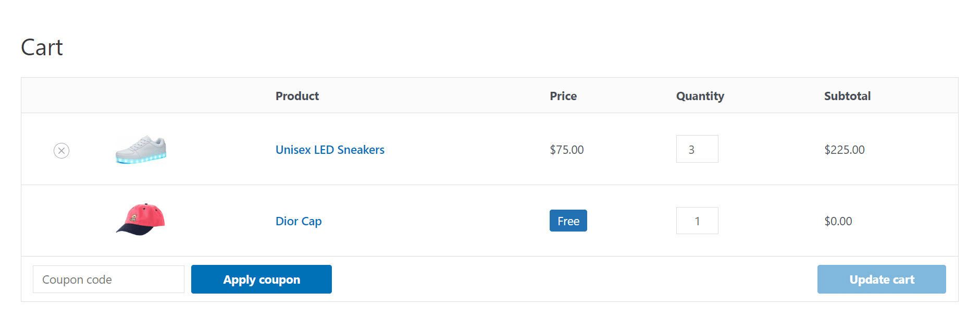Open the LED sneakers product thumbnail
980x316 pixels.
point(141,150)
